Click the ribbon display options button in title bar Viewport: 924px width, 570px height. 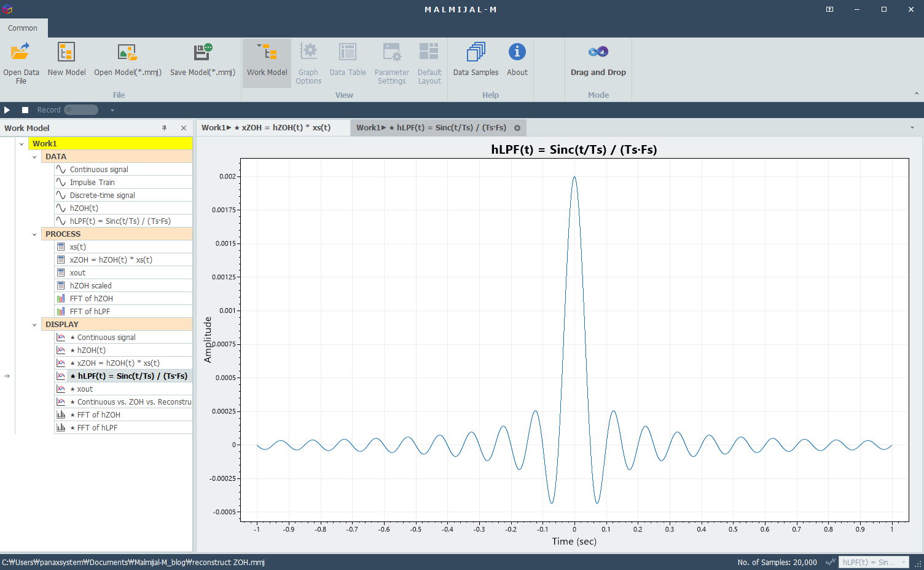(x=829, y=9)
